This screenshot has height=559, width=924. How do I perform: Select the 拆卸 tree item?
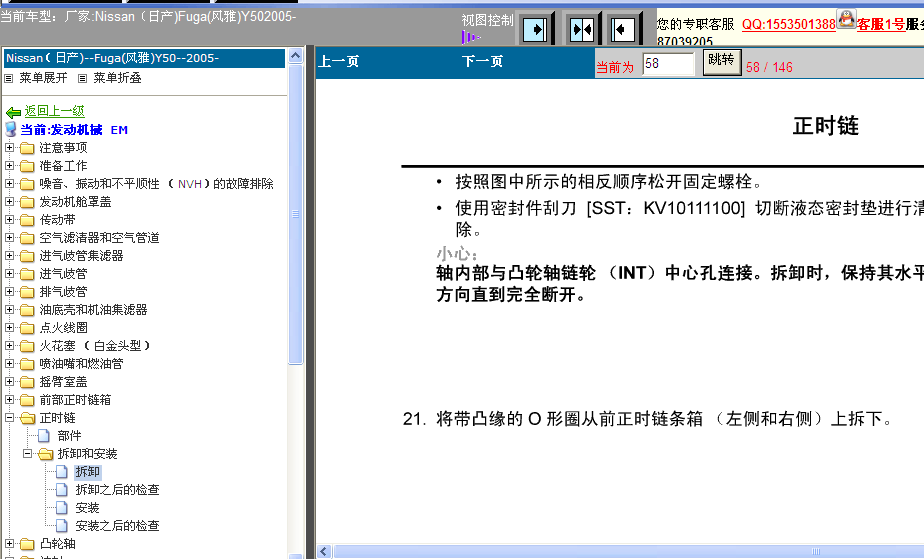[87, 472]
